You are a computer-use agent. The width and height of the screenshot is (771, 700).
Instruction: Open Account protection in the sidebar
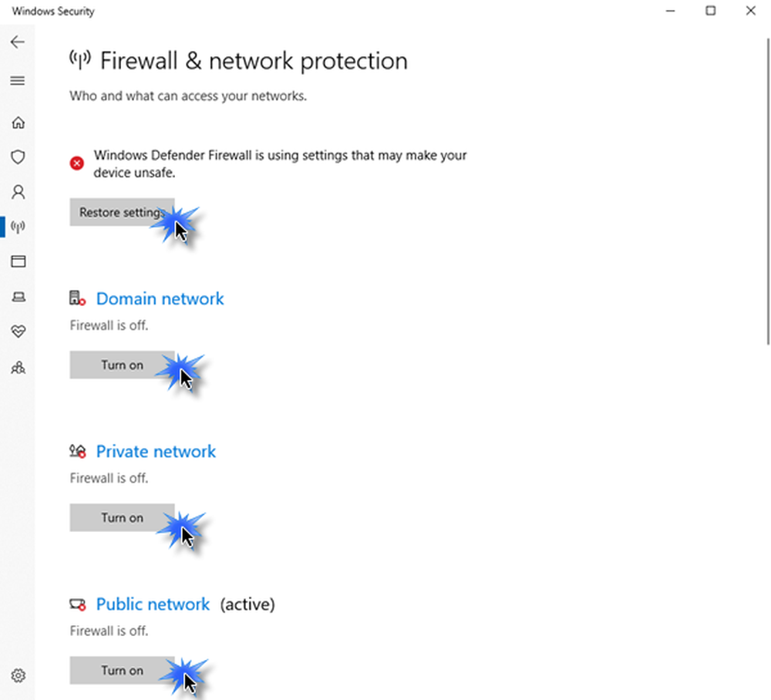(x=18, y=192)
